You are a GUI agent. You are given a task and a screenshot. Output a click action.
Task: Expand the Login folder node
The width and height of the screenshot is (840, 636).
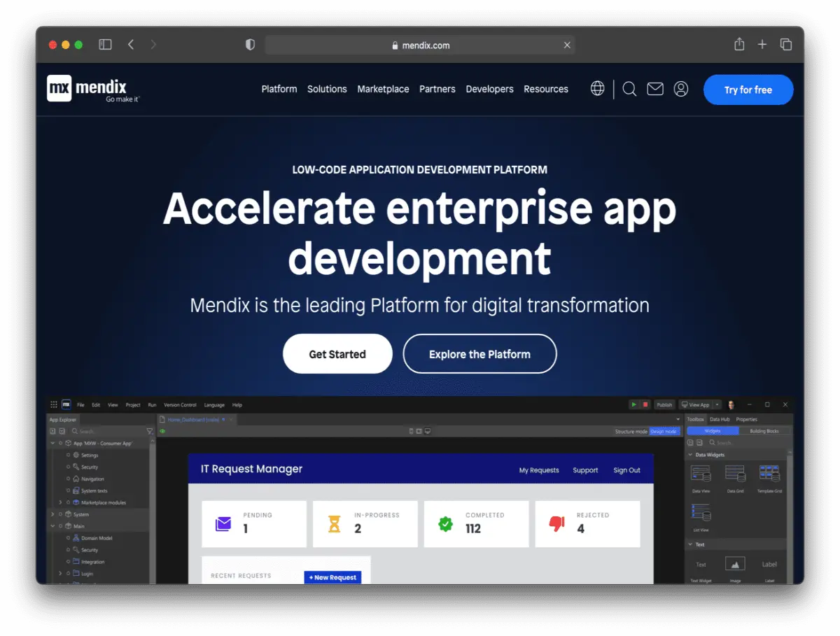(60, 574)
